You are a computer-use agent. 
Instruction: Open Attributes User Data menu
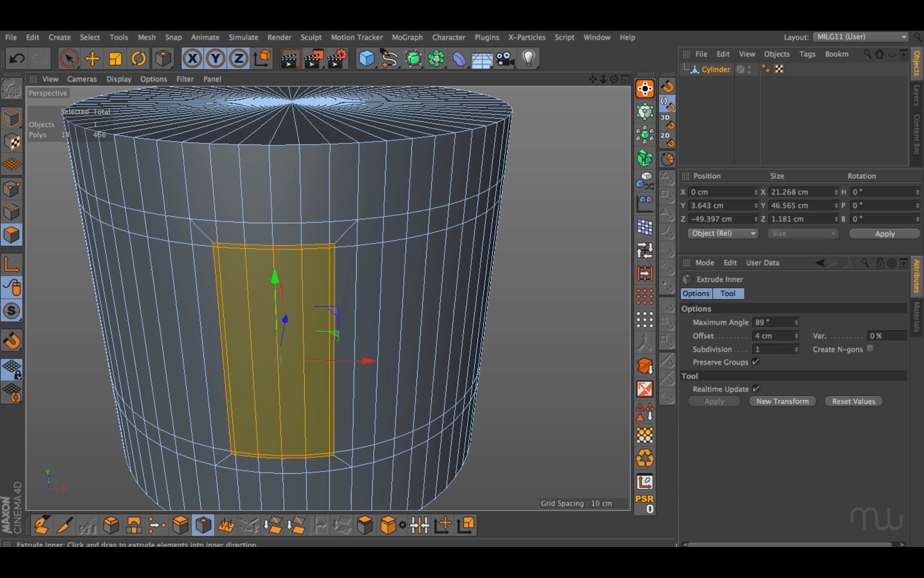point(763,263)
